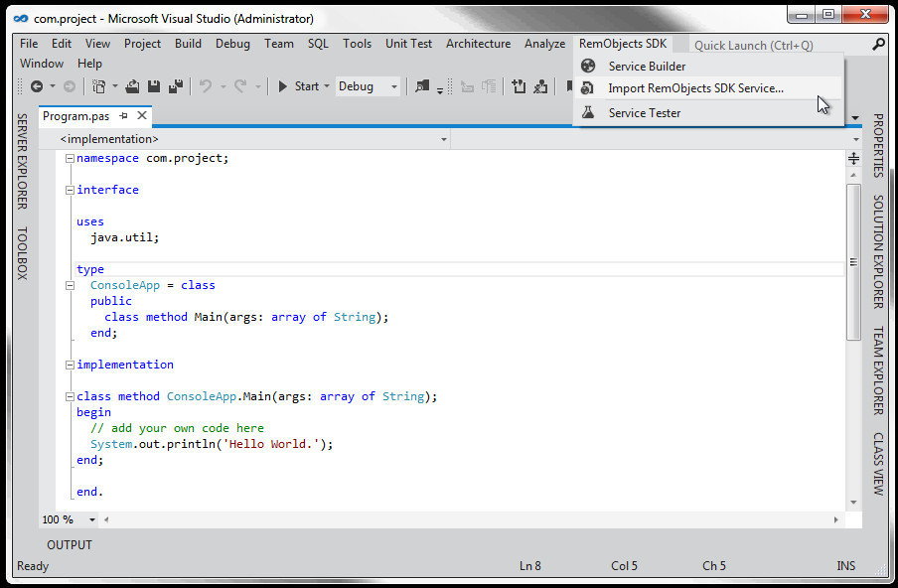Click the grayed-out increase indent icon
The image size is (898, 588).
click(489, 87)
